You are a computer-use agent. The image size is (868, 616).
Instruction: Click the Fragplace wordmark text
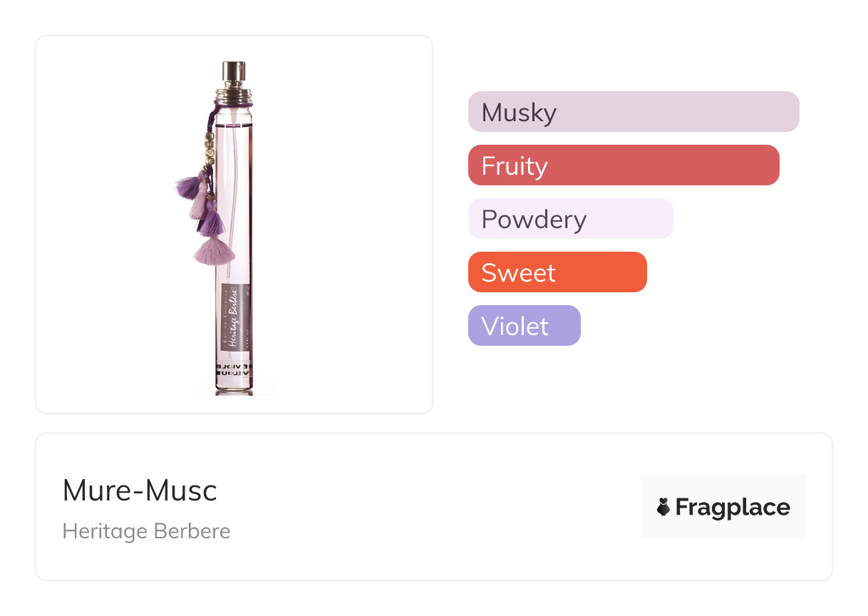pos(733,507)
